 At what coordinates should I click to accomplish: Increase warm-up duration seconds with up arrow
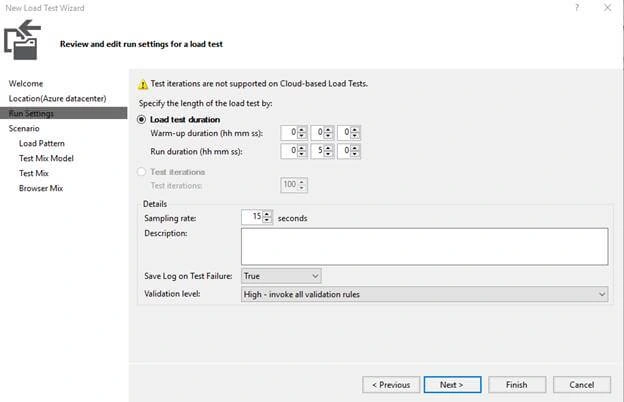coord(355,130)
